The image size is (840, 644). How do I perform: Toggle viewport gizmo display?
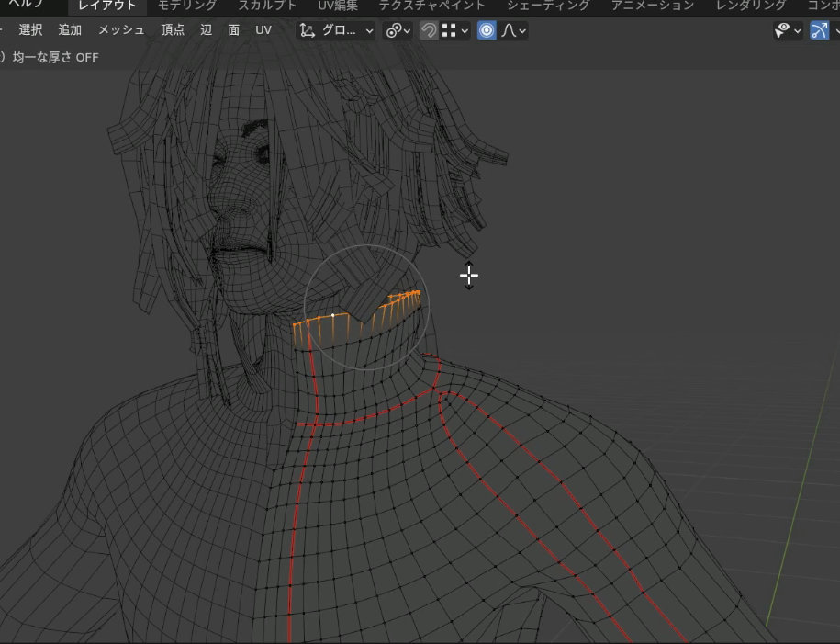(x=819, y=30)
